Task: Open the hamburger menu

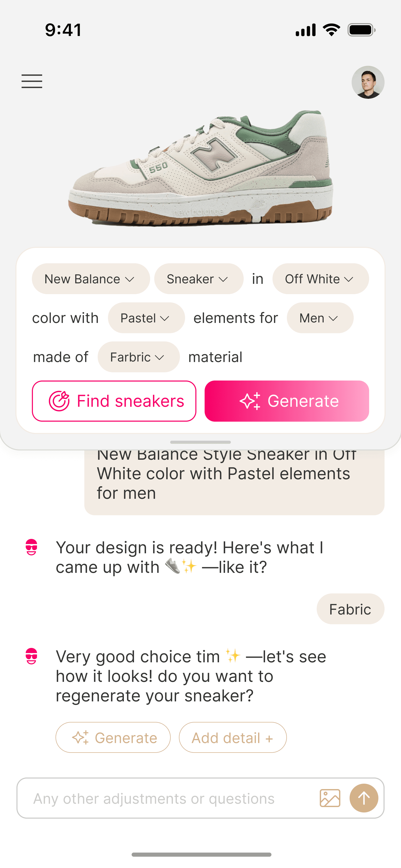Action: coord(32,81)
